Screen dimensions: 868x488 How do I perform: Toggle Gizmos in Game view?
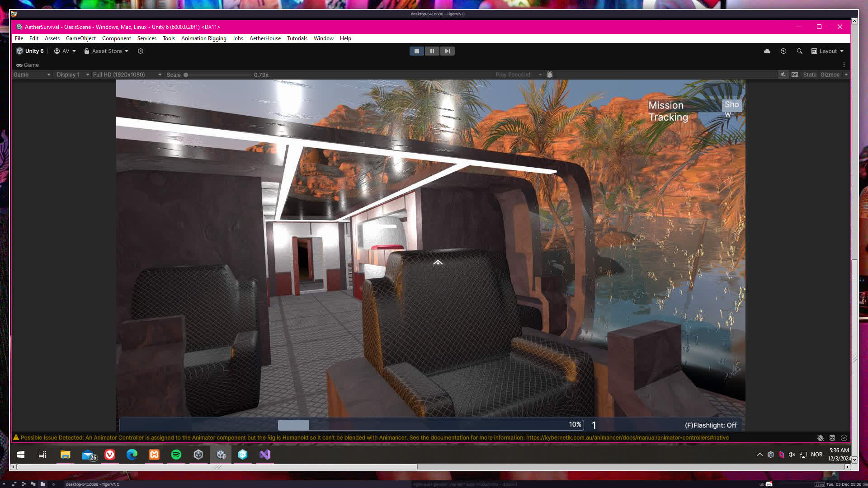(830, 75)
